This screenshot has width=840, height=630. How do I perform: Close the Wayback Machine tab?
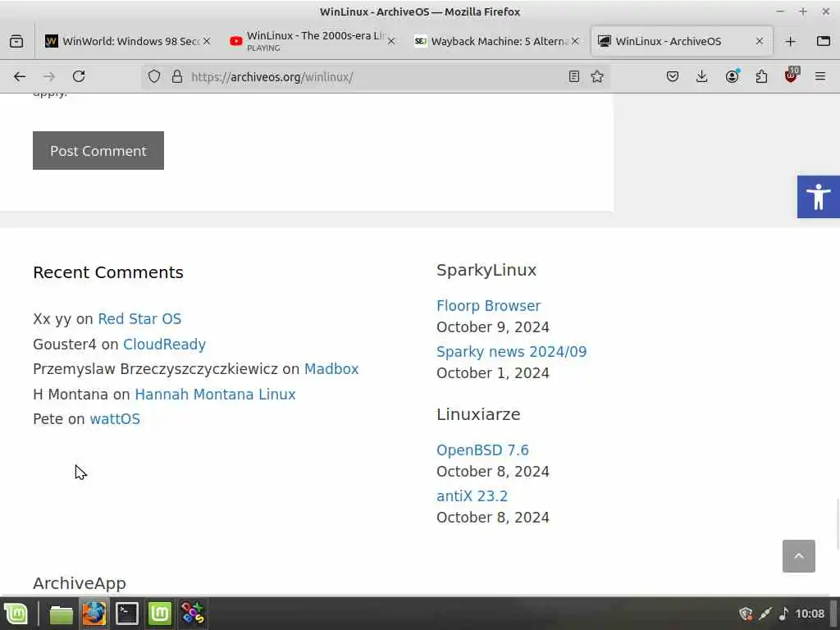(575, 41)
